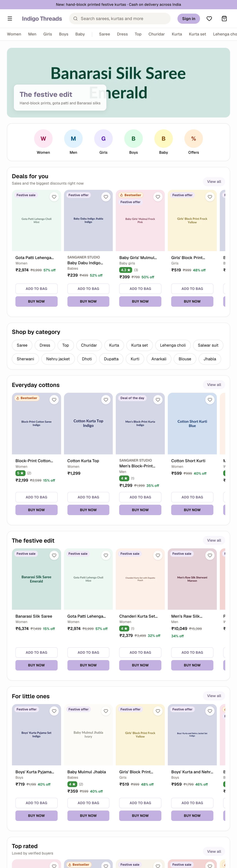
Task: View all For little ones
Action: tap(214, 696)
